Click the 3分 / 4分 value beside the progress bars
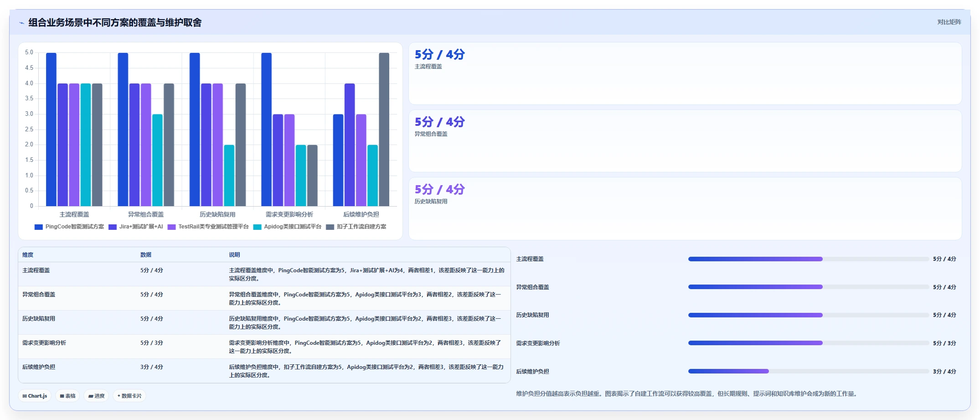The height and width of the screenshot is (420, 980). [944, 372]
